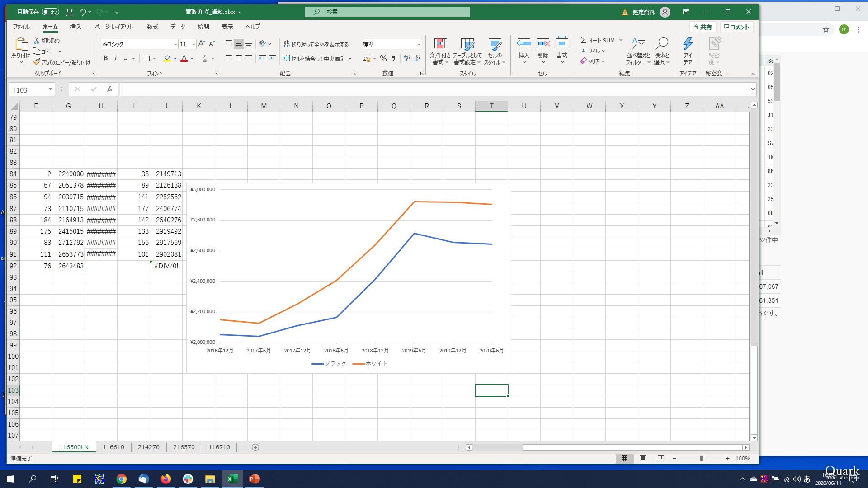Switch to the Insert ribbon tab
This screenshot has height=488, width=868.
75,27
